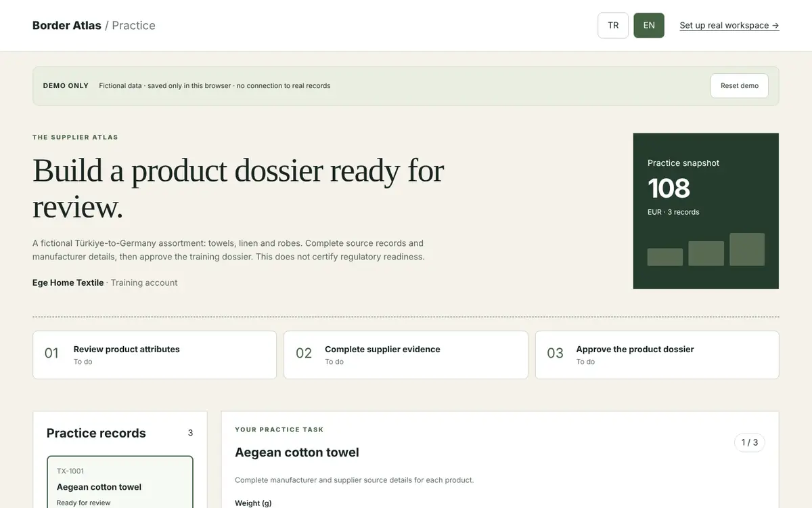Screen dimensions: 812x508
Task: Click the Practice breadcrumb label
Action: 133,26
